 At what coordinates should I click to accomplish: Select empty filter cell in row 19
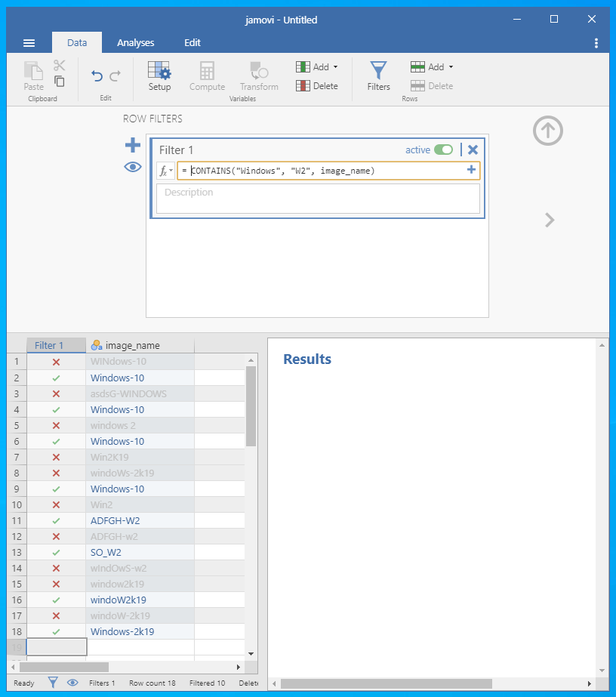pyautogui.click(x=57, y=646)
